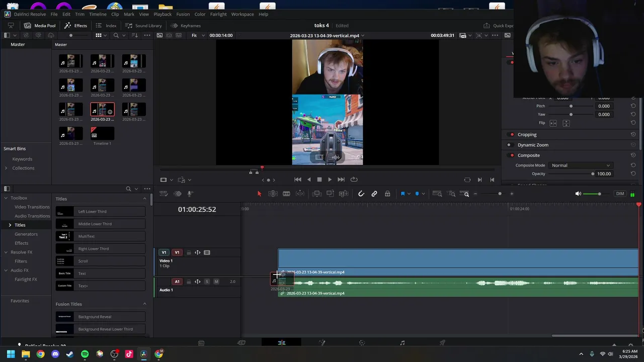The width and height of the screenshot is (644, 362).
Task: Open the Timeline menu
Action: pyautogui.click(x=98, y=14)
